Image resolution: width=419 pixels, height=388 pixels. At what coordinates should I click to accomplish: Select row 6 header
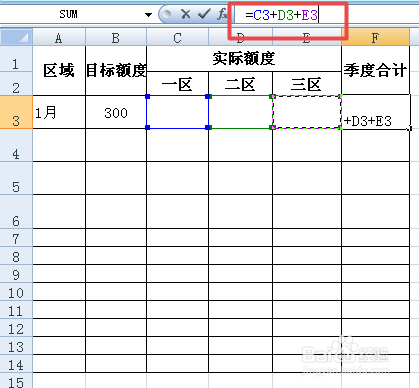pyautogui.click(x=16, y=212)
